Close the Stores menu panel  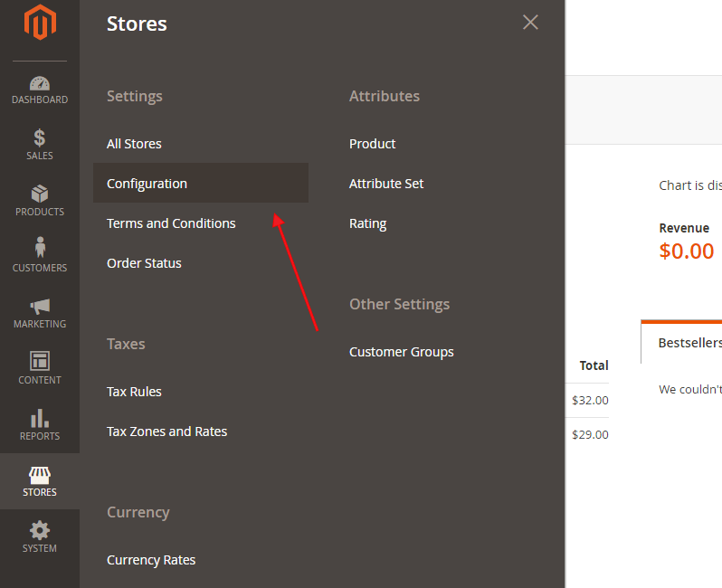(530, 22)
